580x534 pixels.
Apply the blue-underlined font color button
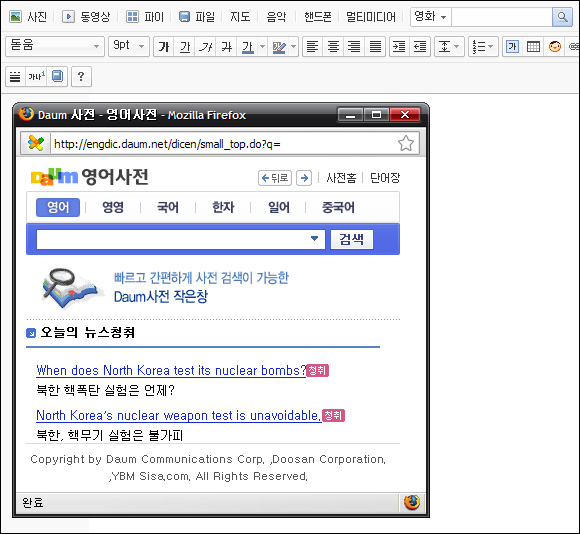coord(247,47)
